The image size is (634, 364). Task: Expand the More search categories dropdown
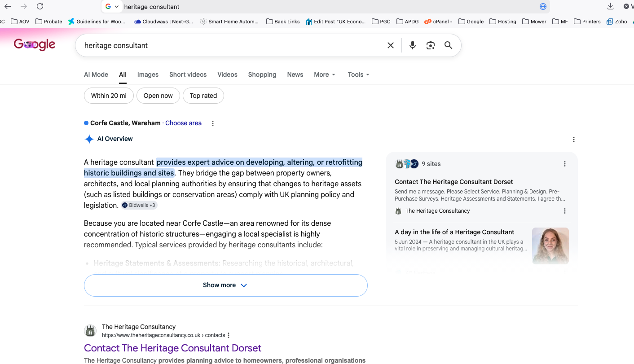(325, 75)
